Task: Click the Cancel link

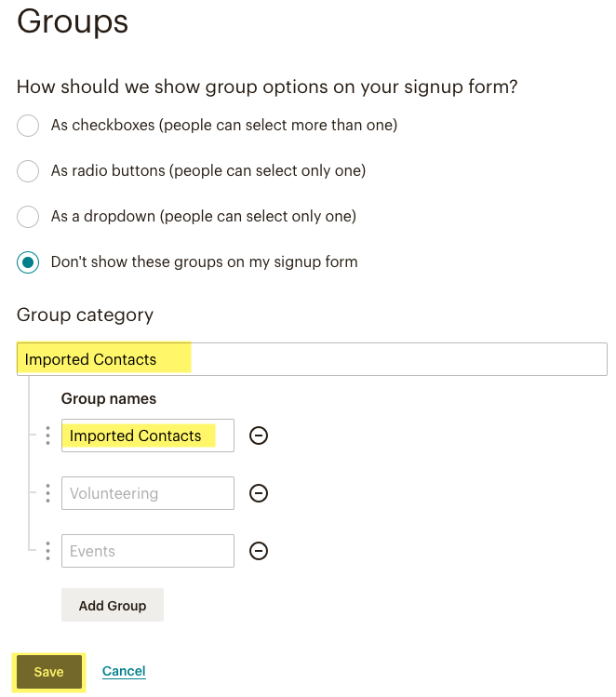Action: 124,671
